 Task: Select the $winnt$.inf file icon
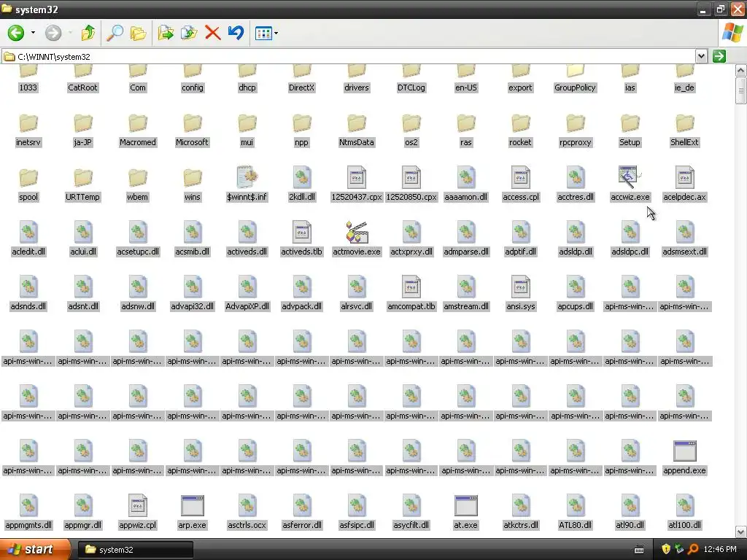pyautogui.click(x=247, y=177)
